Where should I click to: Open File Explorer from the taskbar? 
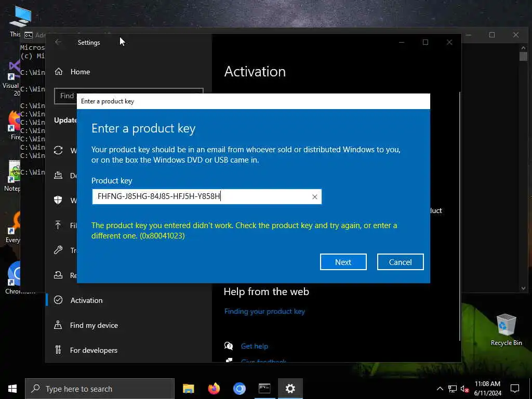tap(188, 389)
